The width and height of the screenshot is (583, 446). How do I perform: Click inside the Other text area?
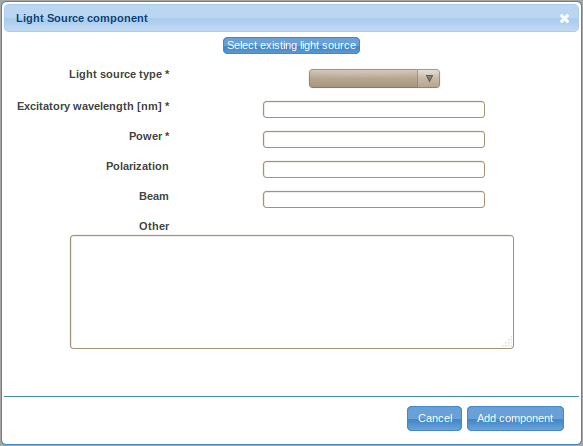coord(292,292)
